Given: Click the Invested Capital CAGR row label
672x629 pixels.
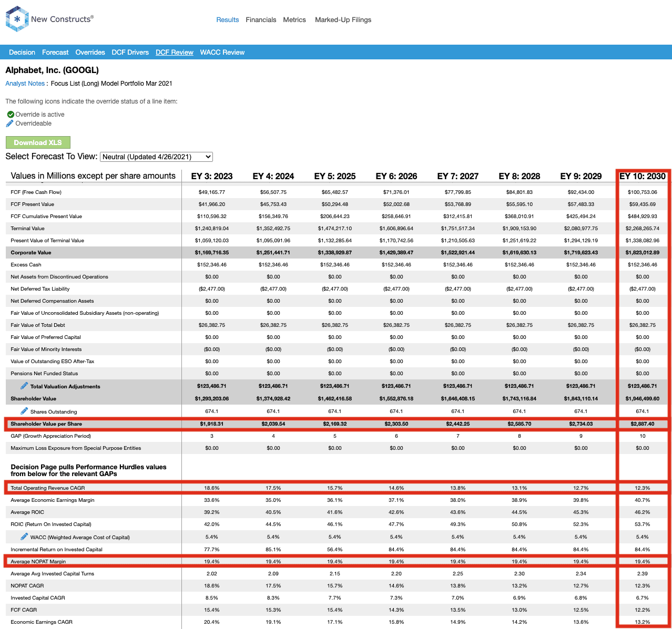Looking at the screenshot, I should [x=38, y=598].
